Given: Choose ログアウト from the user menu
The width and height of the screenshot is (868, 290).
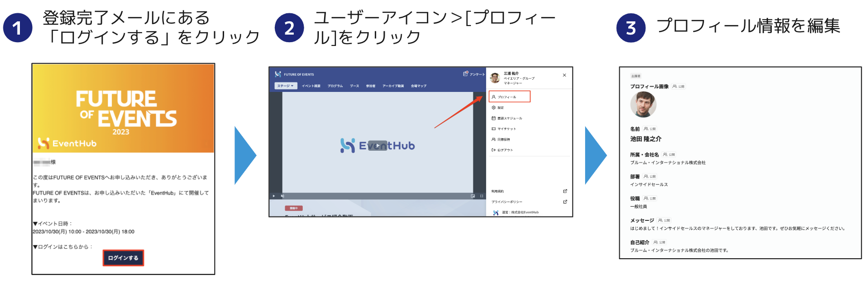Looking at the screenshot, I should (x=502, y=150).
